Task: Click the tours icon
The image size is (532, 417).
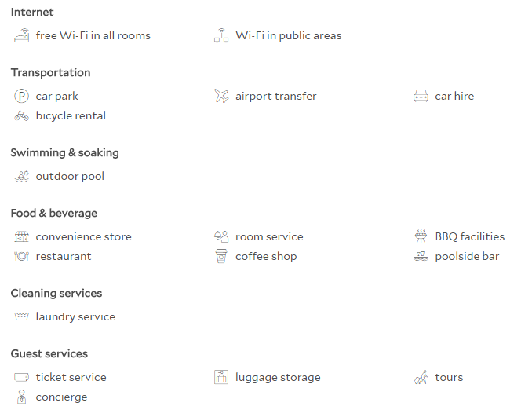Action: [421, 377]
